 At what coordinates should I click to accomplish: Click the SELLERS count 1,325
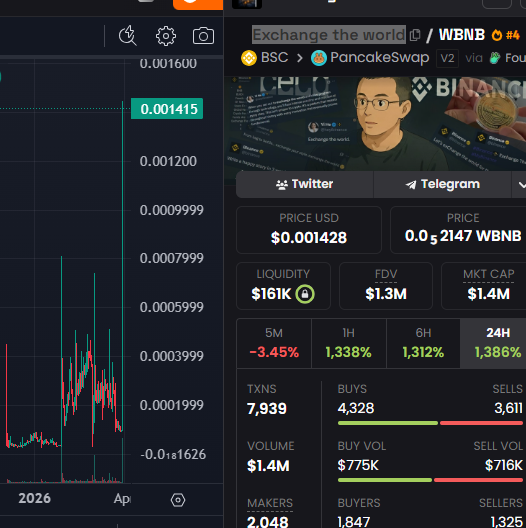tap(507, 522)
